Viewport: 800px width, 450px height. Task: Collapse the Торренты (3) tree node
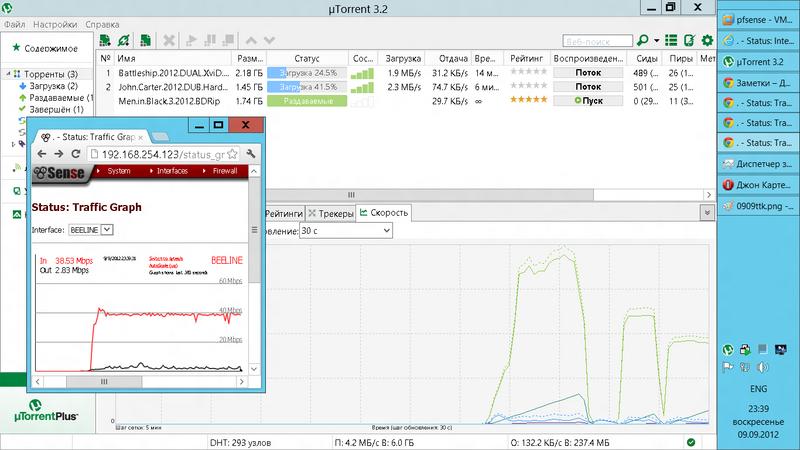[x=8, y=74]
